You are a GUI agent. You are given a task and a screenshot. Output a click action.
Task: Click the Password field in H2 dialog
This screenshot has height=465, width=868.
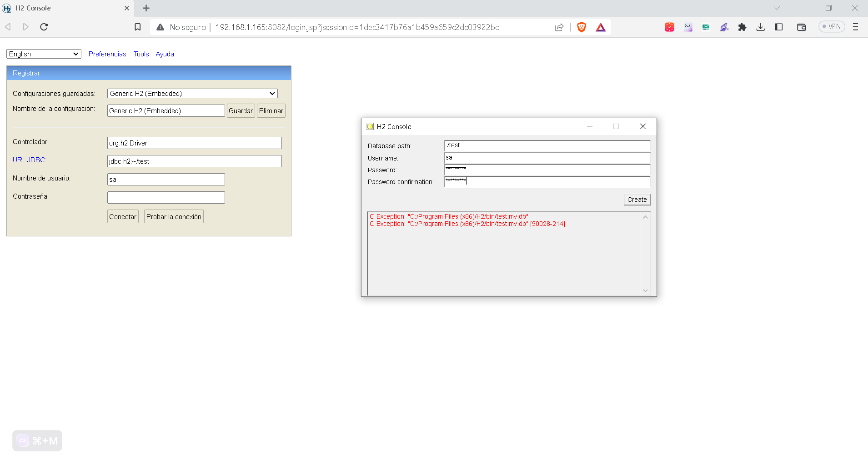547,170
